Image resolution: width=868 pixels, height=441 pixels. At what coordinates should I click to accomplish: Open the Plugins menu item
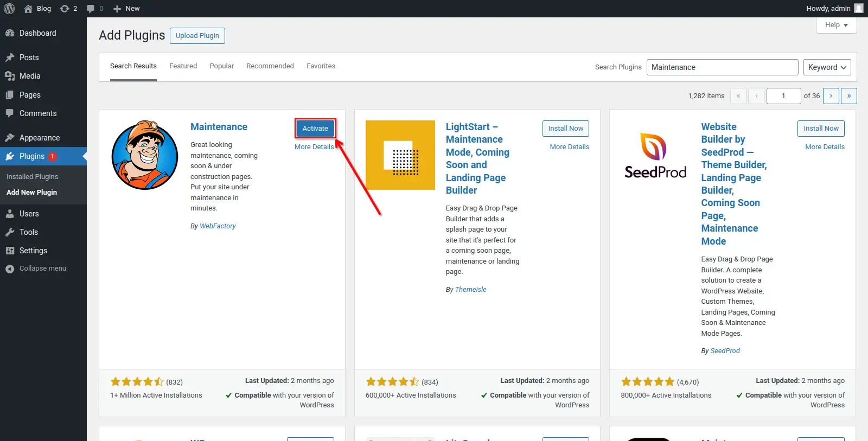click(x=43, y=156)
